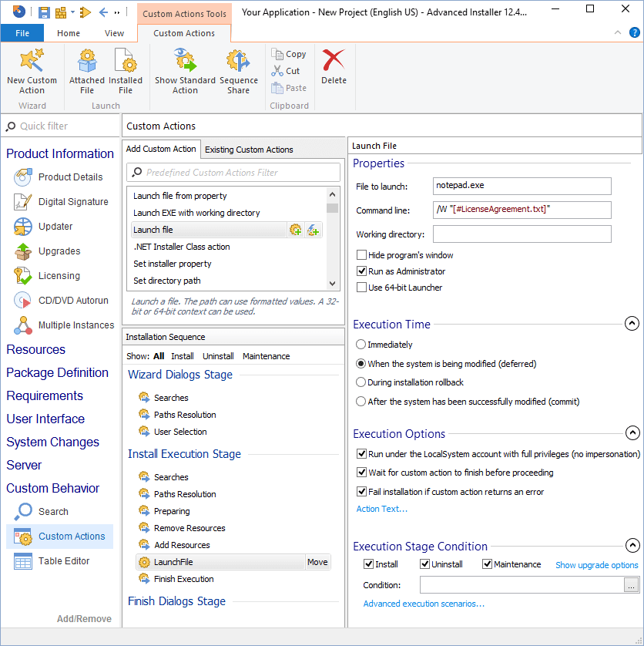Open the Licensing page
The width and height of the screenshot is (644, 646).
click(x=59, y=275)
